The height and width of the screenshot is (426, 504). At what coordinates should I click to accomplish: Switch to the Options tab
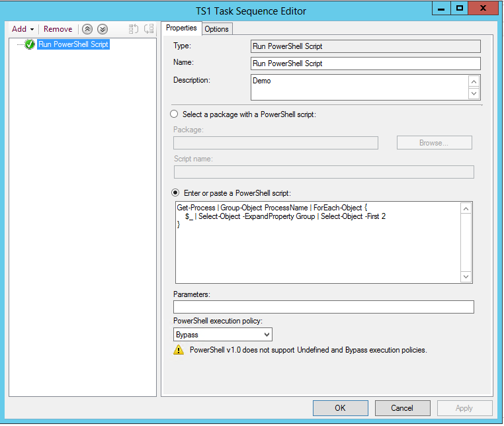[x=217, y=29]
